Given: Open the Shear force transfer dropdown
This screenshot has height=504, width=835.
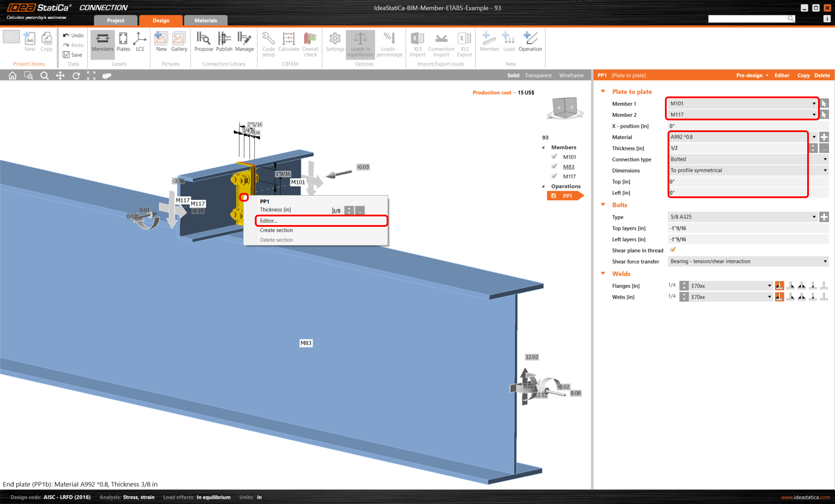Looking at the screenshot, I should (748, 262).
